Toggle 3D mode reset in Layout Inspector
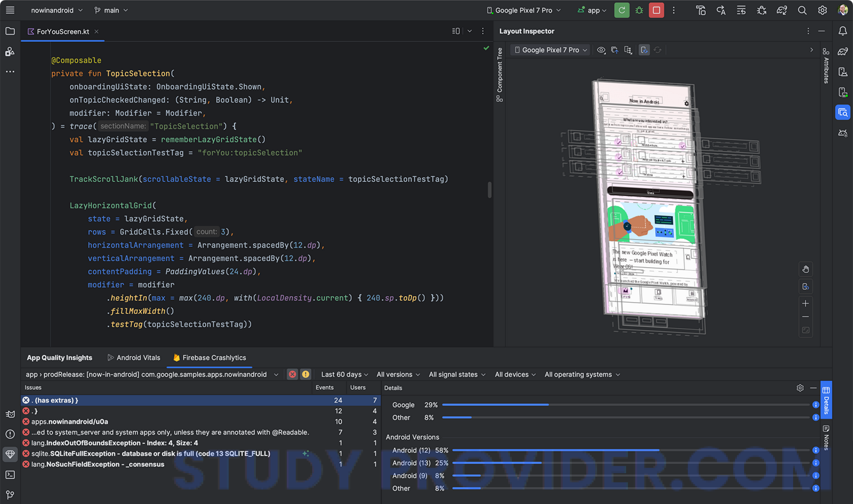The width and height of the screenshot is (853, 504). (806, 287)
